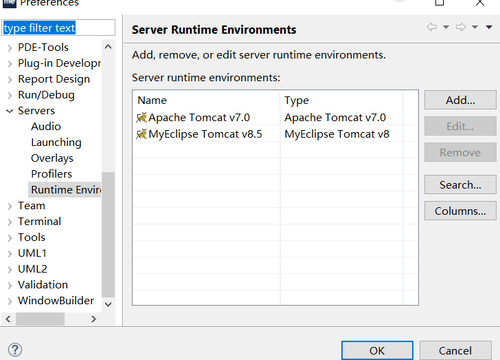Viewport: 500px width, 360px height.
Task: Click the type filter text field
Action: [x=58, y=28]
